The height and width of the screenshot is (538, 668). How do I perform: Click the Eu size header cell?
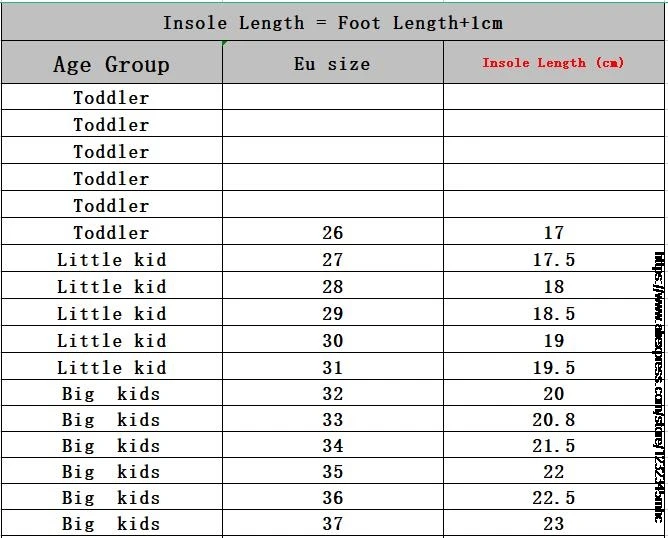coord(332,64)
